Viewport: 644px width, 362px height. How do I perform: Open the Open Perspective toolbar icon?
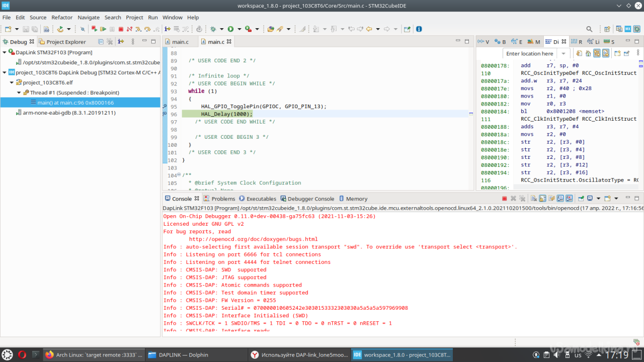pyautogui.click(x=607, y=29)
